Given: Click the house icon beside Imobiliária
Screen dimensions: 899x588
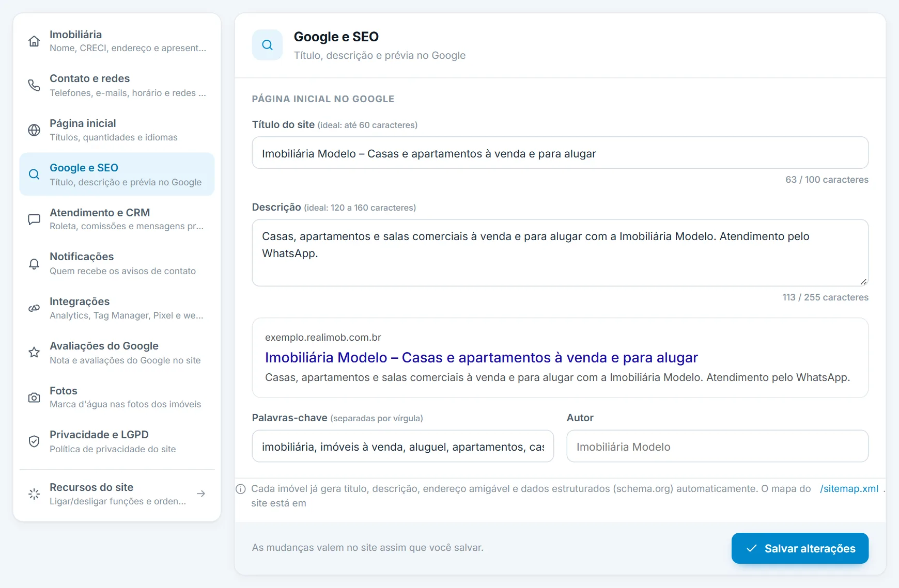Looking at the screenshot, I should pos(34,41).
